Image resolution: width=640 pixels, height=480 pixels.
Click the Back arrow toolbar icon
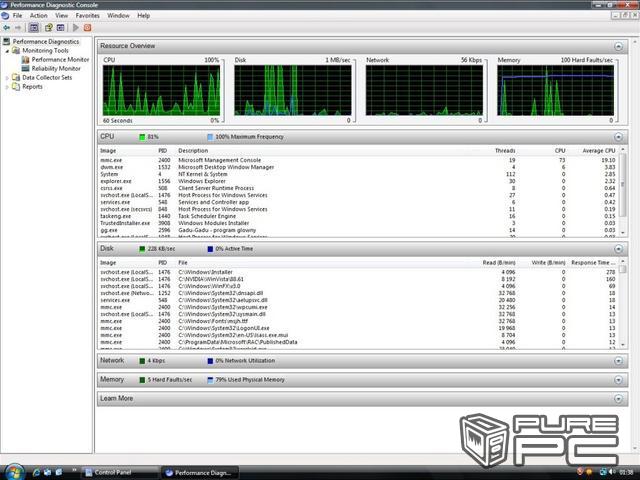(7, 28)
